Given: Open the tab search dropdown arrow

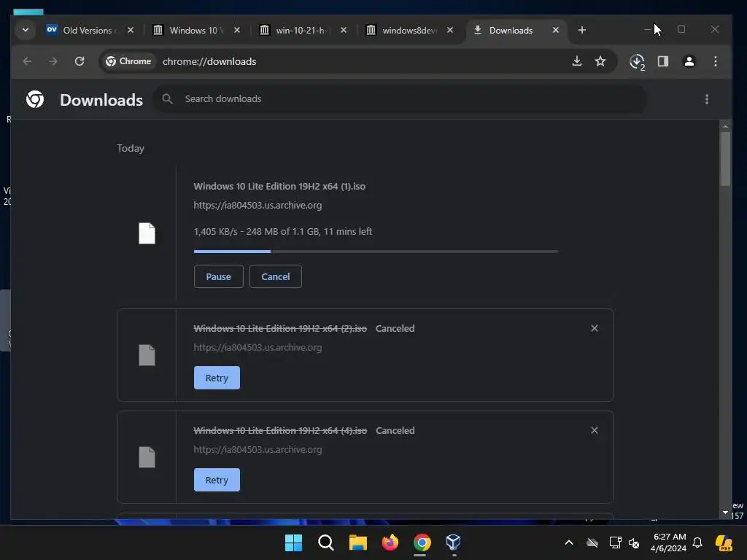Looking at the screenshot, I should [26, 30].
